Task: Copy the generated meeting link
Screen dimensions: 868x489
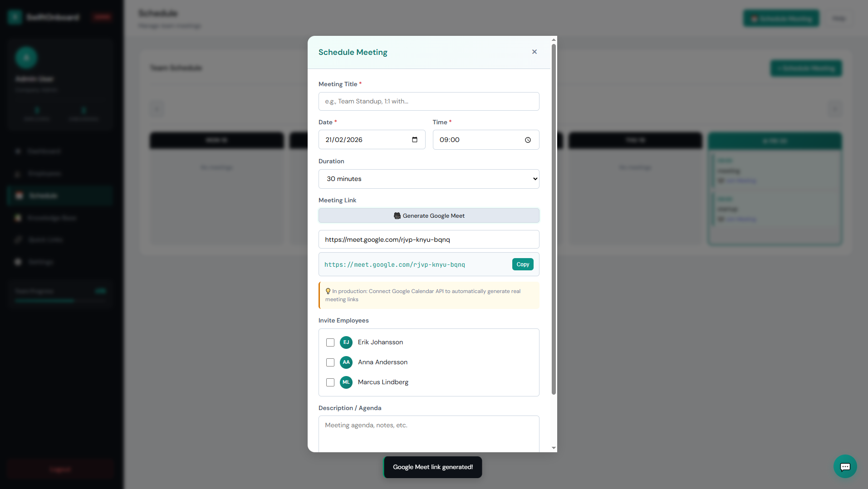Action: (523, 264)
